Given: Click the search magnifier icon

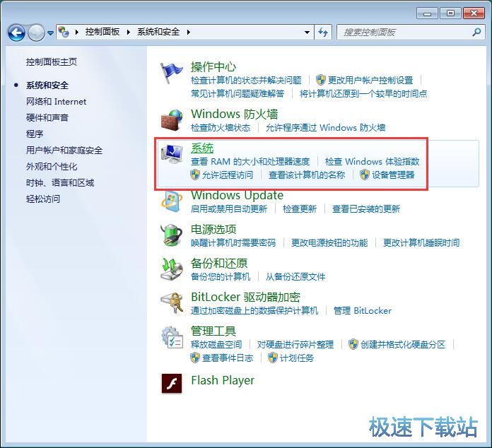Looking at the screenshot, I should click(x=476, y=32).
